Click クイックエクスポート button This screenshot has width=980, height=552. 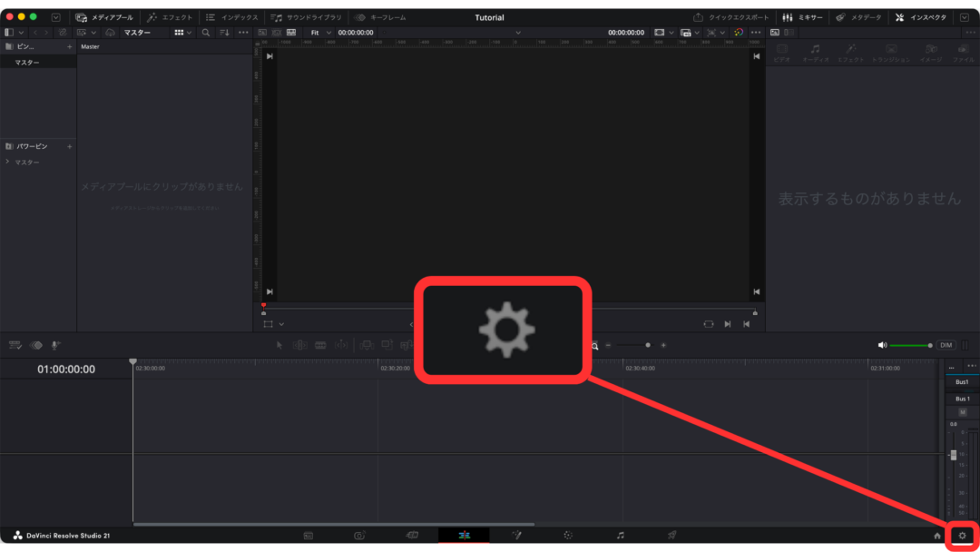731,17
